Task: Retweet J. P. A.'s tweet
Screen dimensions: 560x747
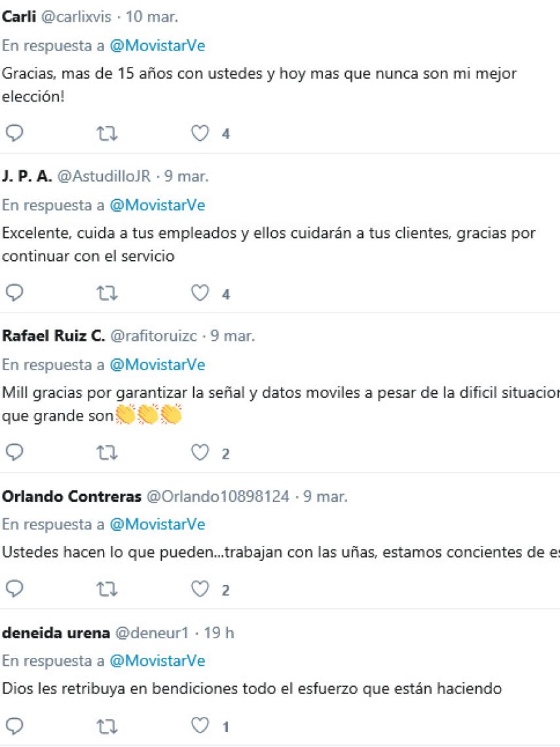Action: [107, 294]
